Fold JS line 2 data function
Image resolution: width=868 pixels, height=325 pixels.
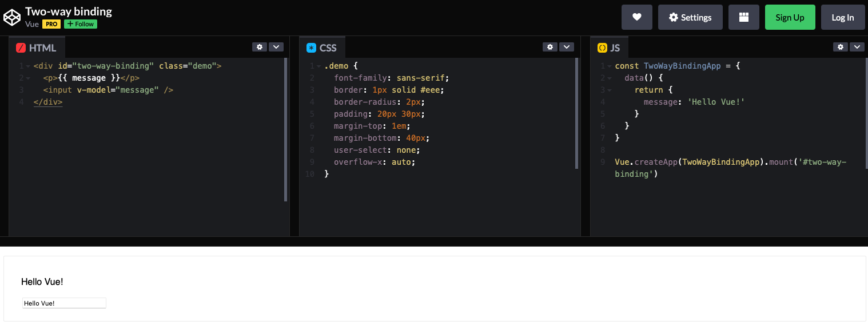[x=609, y=78]
